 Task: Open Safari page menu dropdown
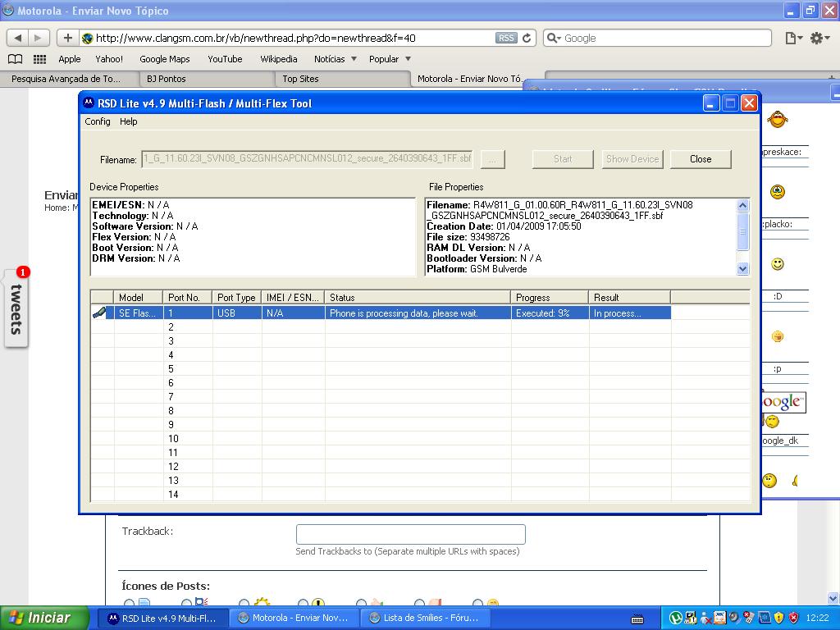793,38
